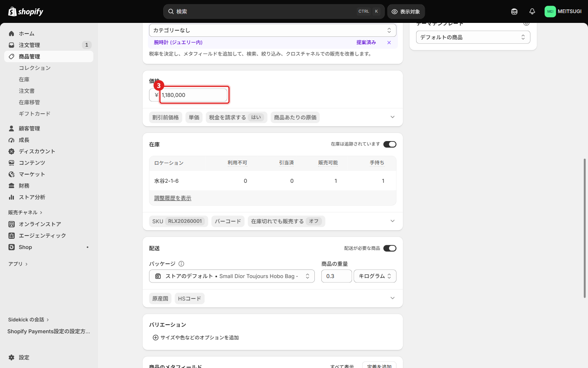Click the 財務 bank icon
The height and width of the screenshot is (368, 588).
pyautogui.click(x=11, y=186)
